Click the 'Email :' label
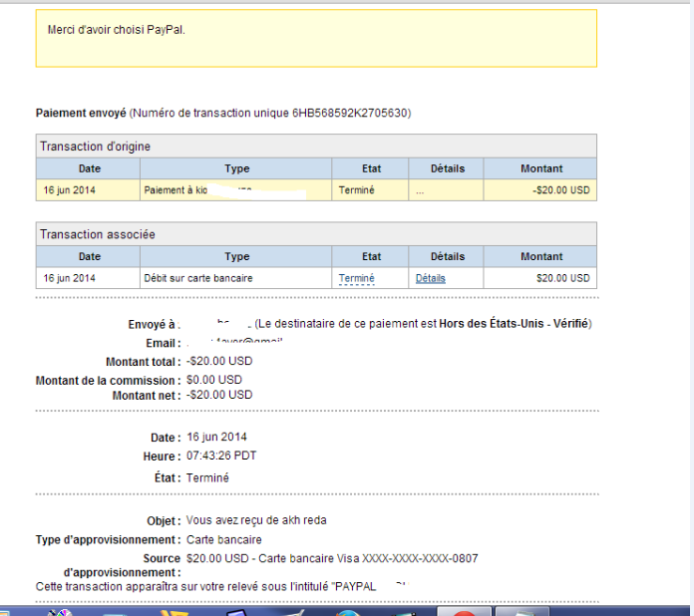 pos(164,344)
